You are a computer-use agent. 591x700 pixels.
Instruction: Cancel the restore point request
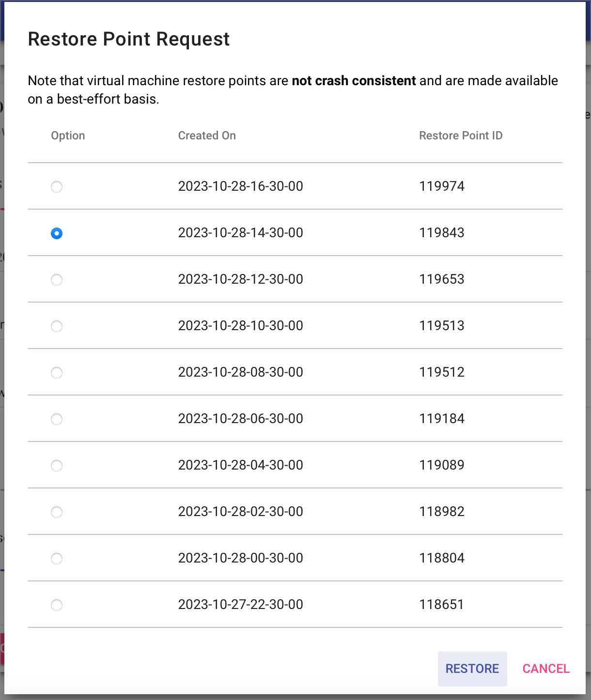[546, 669]
